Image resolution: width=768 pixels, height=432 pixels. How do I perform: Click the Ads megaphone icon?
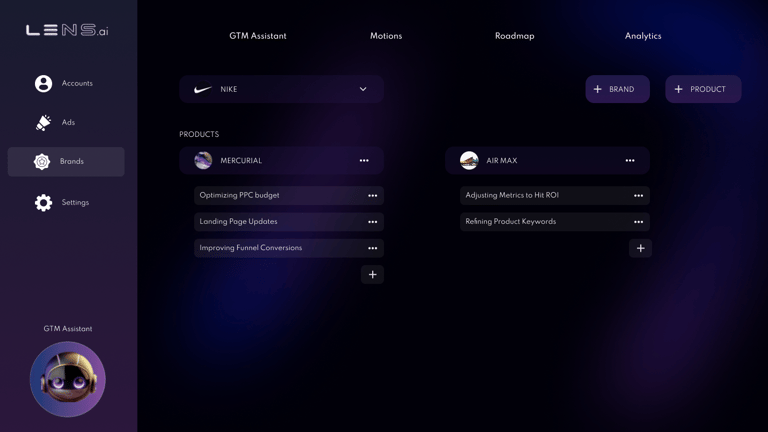point(43,122)
